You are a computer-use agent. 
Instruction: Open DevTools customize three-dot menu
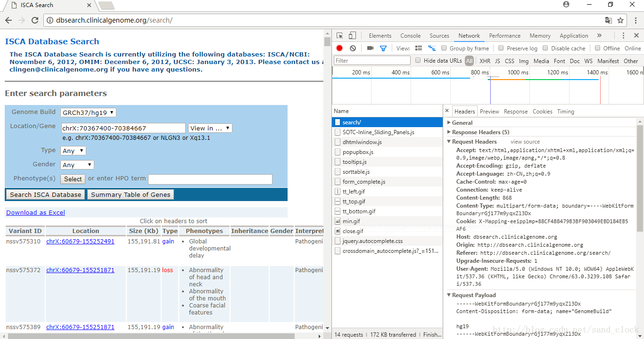pos(623,36)
